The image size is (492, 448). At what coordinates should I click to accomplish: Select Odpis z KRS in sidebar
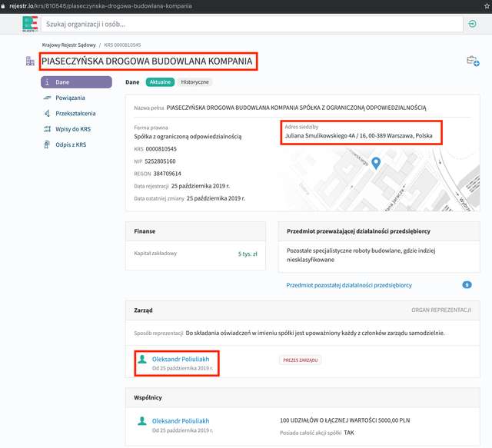(71, 144)
